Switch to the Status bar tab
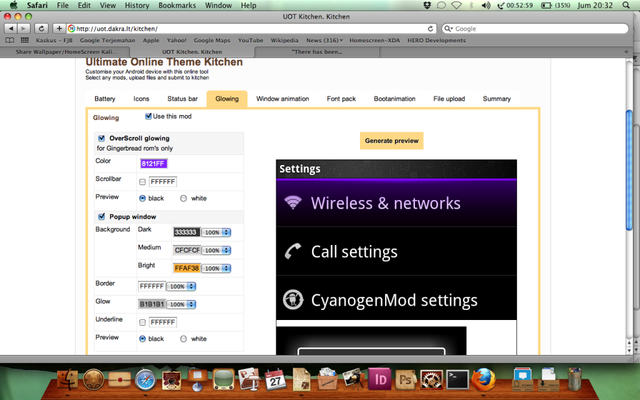 point(182,99)
